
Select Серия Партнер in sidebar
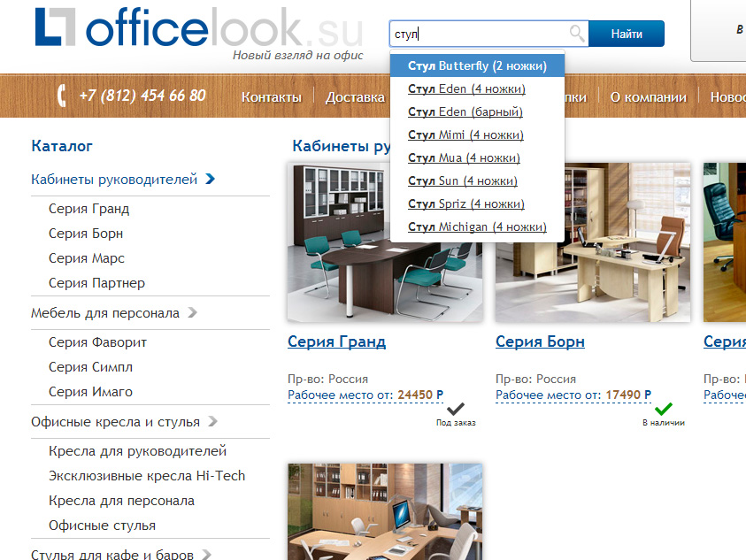click(96, 283)
